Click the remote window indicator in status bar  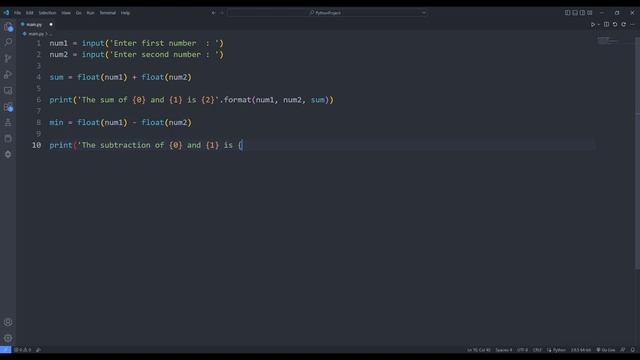coord(5,350)
